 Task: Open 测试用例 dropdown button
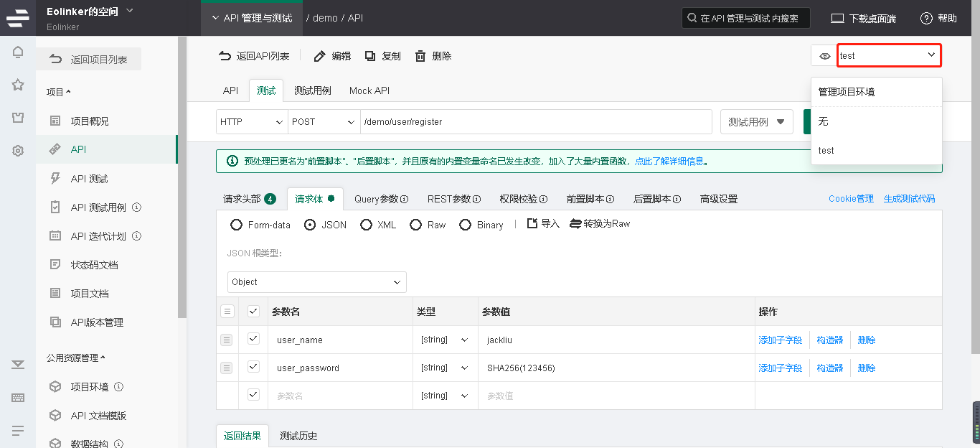click(756, 122)
